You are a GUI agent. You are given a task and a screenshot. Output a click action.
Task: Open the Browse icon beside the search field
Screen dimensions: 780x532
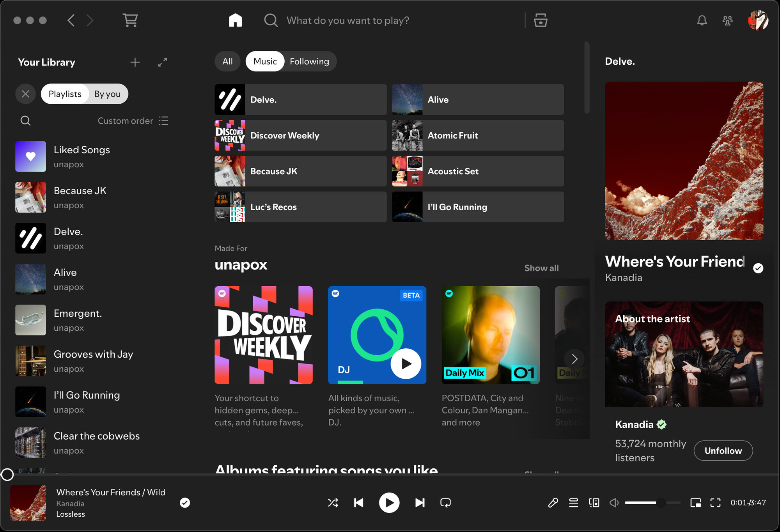coord(541,20)
